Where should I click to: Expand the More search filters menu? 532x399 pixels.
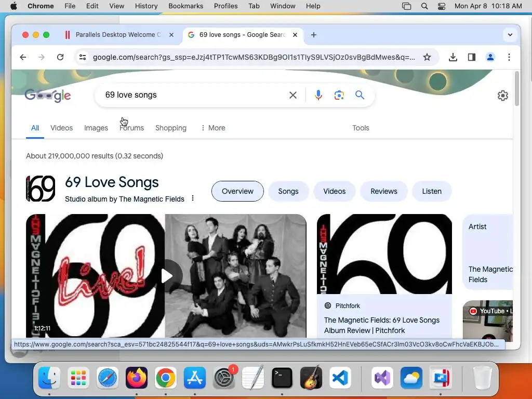tap(213, 128)
